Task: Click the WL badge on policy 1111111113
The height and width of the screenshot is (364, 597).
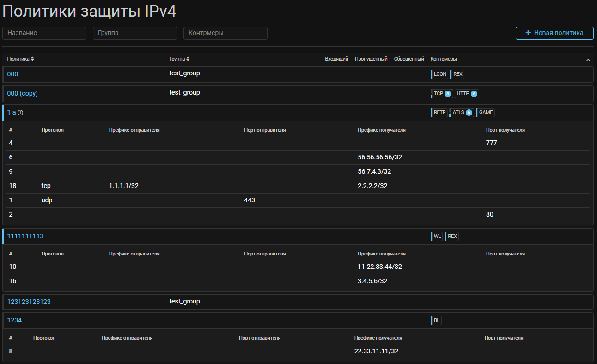Action: [x=437, y=237]
